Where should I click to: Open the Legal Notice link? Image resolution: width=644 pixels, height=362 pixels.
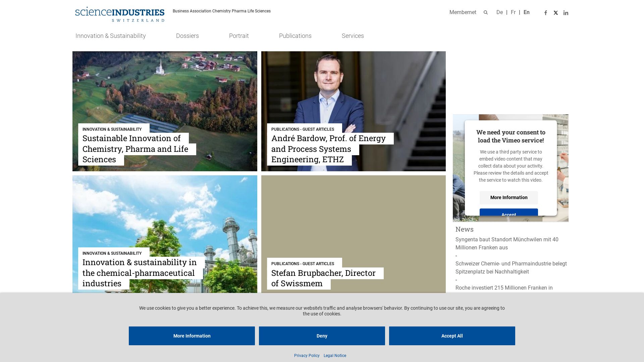[335, 356]
